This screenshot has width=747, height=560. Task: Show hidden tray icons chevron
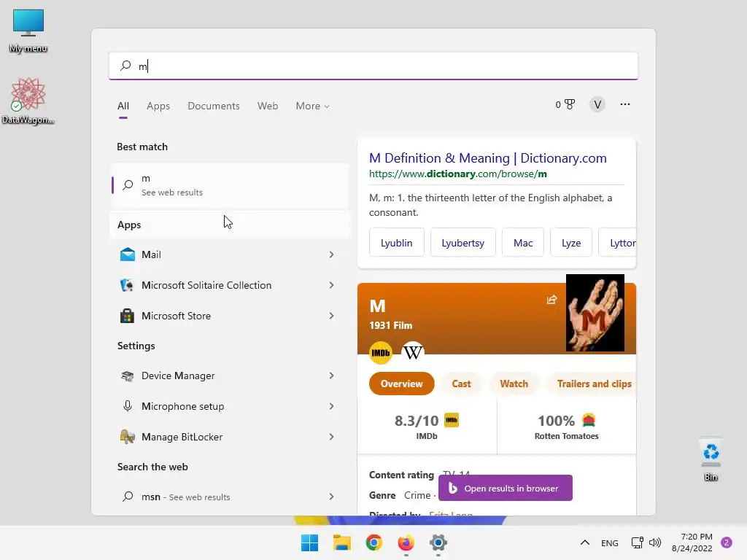click(x=585, y=542)
